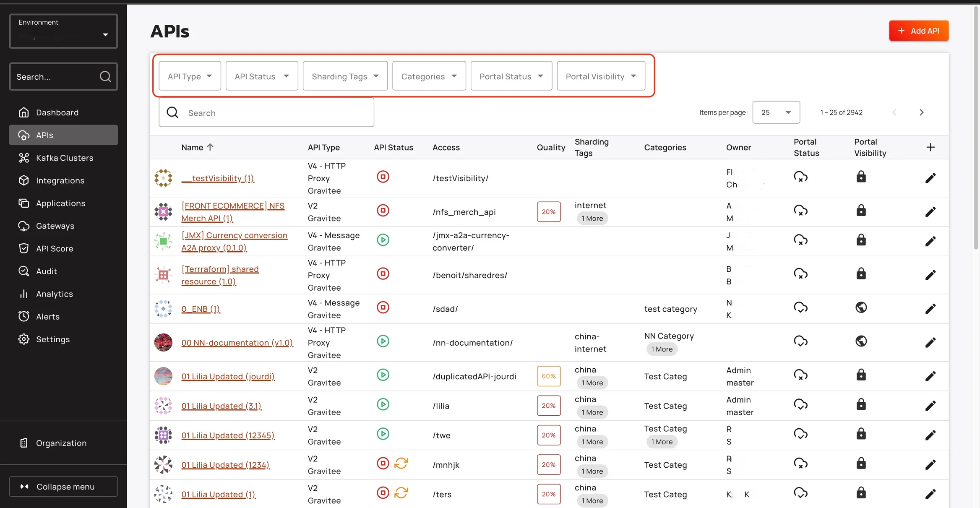The height and width of the screenshot is (508, 980).
Task: Open the items per page selector
Action: tap(776, 112)
